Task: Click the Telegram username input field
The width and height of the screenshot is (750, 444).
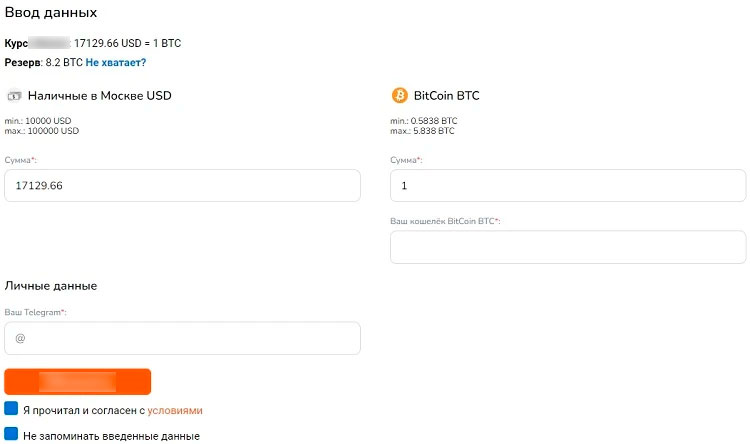Action: pyautogui.click(x=182, y=338)
